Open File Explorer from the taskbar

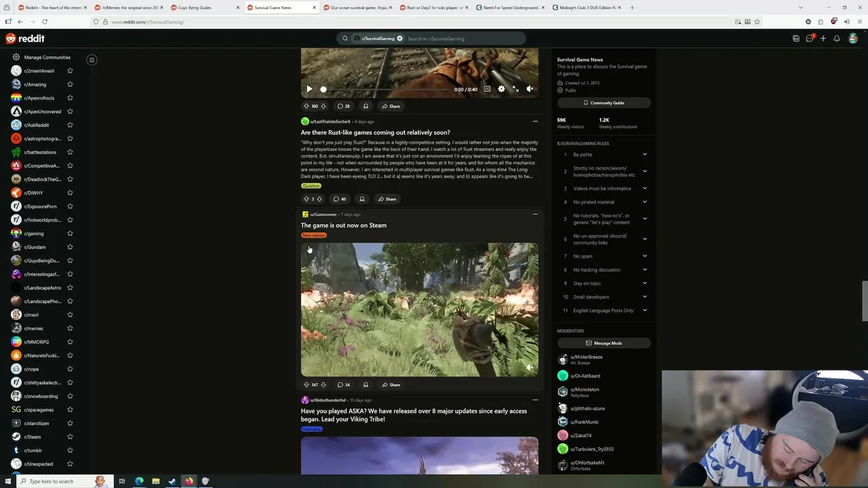[x=155, y=481]
